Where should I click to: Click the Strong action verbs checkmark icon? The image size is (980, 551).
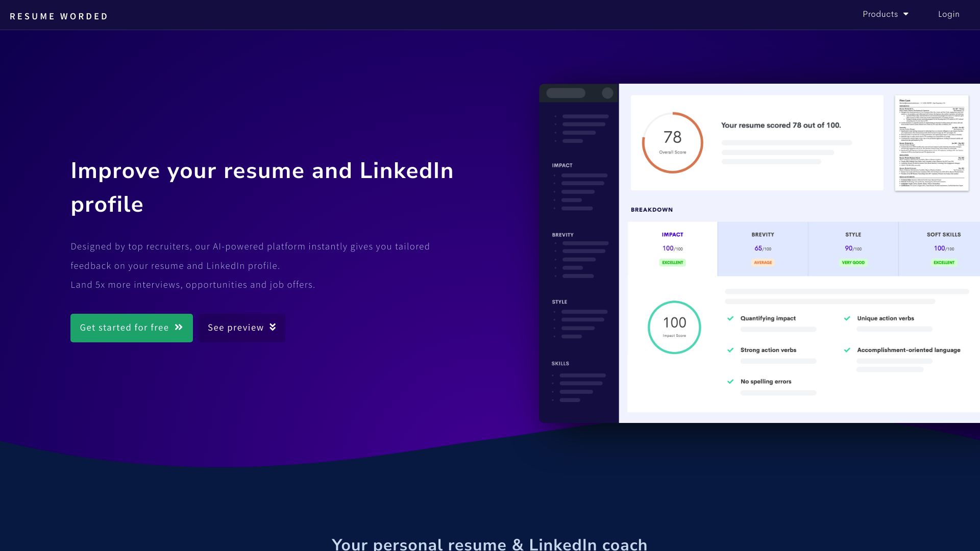coord(731,349)
